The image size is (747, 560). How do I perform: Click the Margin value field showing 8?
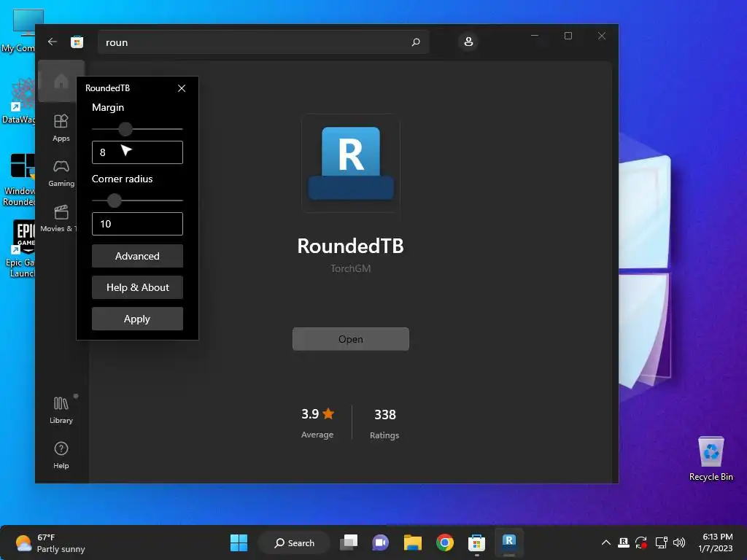coord(137,152)
